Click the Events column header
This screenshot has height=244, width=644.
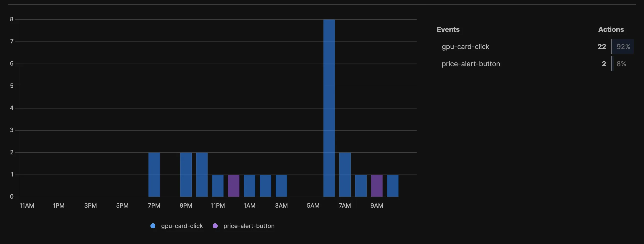[x=448, y=29]
